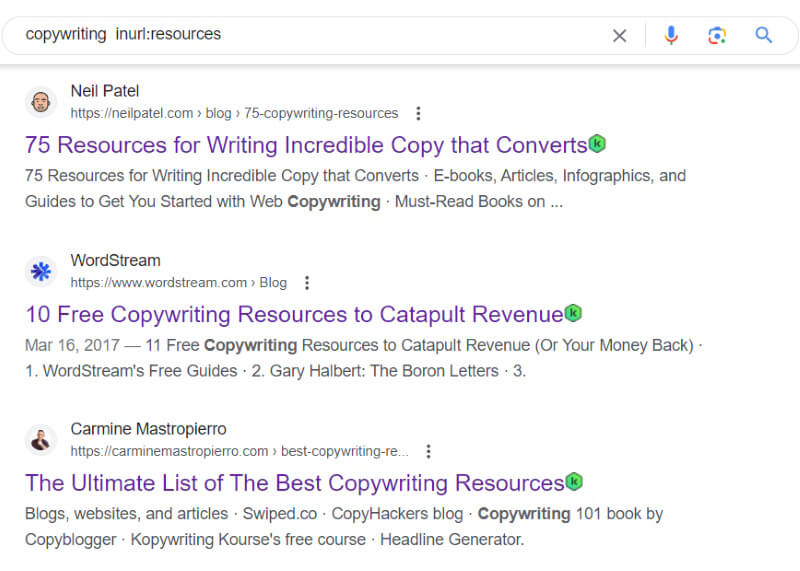The image size is (800, 571).
Task: Click the green K badge beside 'Catapult Revenue' title
Action: pos(573,313)
